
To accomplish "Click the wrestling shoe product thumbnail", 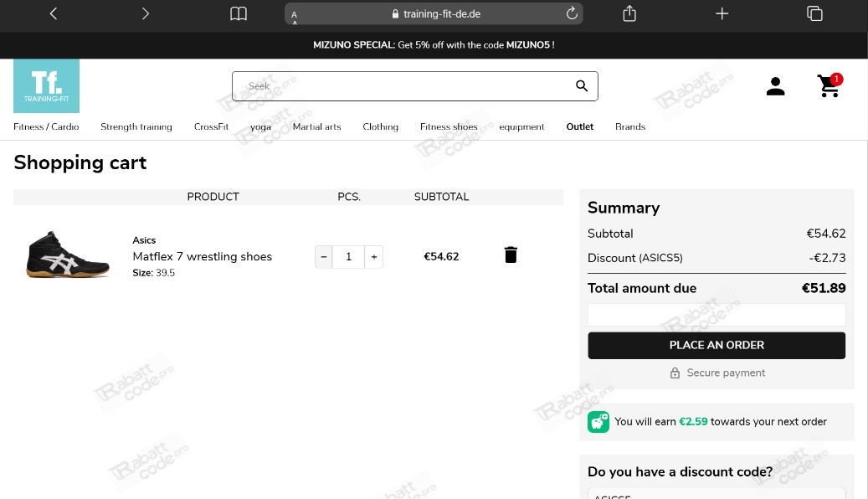I will (68, 255).
